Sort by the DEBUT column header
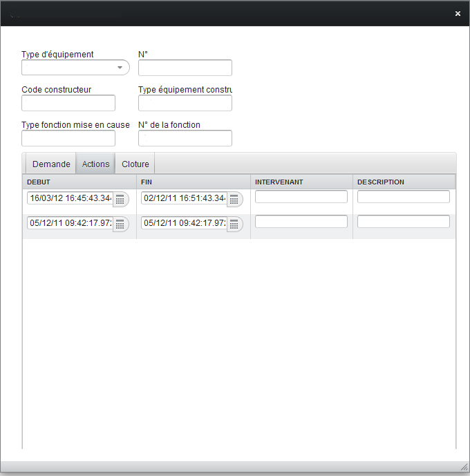The width and height of the screenshot is (470, 476). pyautogui.click(x=79, y=182)
